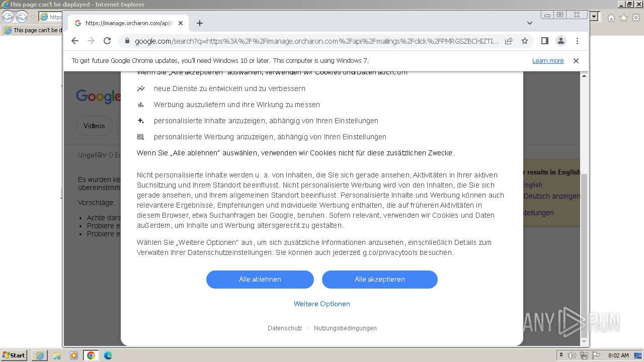Dismiss the Chrome update notice bar
This screenshot has height=362, width=644.
tap(576, 61)
